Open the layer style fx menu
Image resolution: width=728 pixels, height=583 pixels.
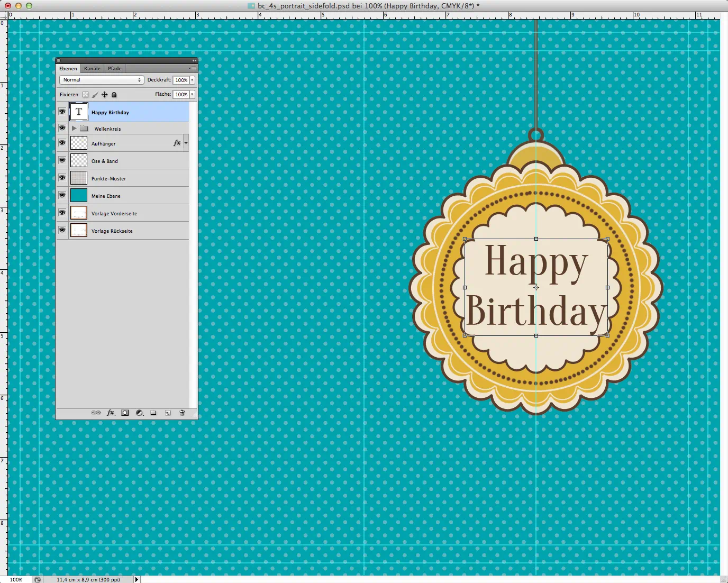pos(111,413)
